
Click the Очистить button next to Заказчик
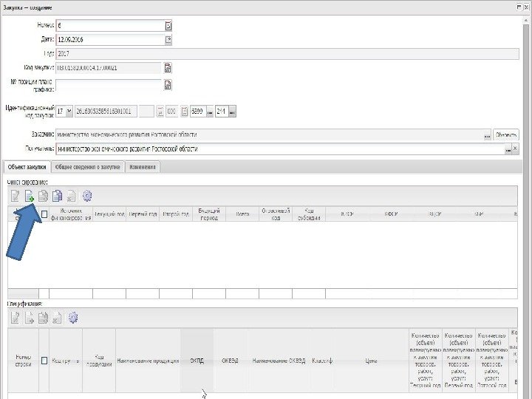[506, 135]
